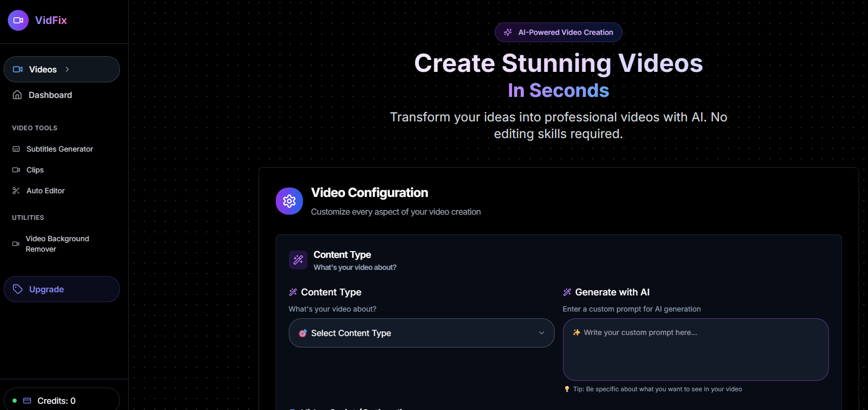Open Video Background Remover utility
Viewport: 868px width, 410px height.
coord(57,244)
